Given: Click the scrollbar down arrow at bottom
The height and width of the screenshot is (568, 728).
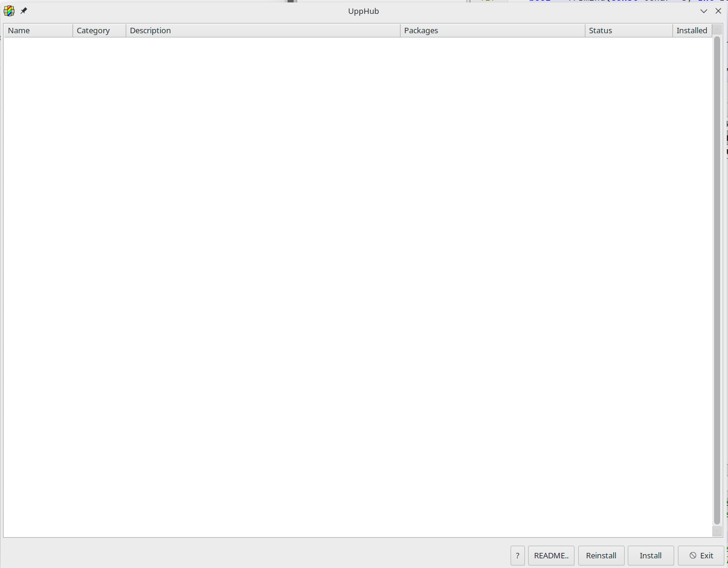Looking at the screenshot, I should [717, 532].
